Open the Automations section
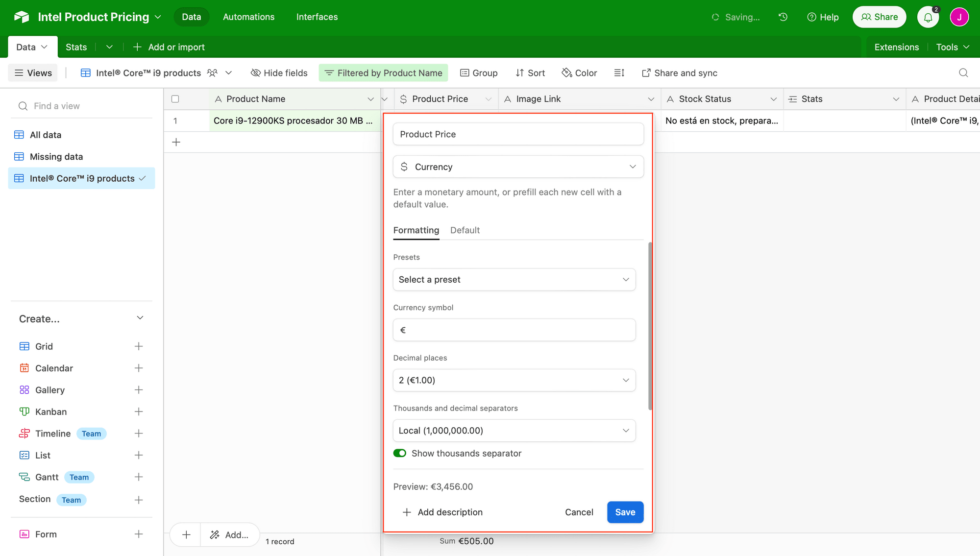980x556 pixels. click(x=248, y=17)
